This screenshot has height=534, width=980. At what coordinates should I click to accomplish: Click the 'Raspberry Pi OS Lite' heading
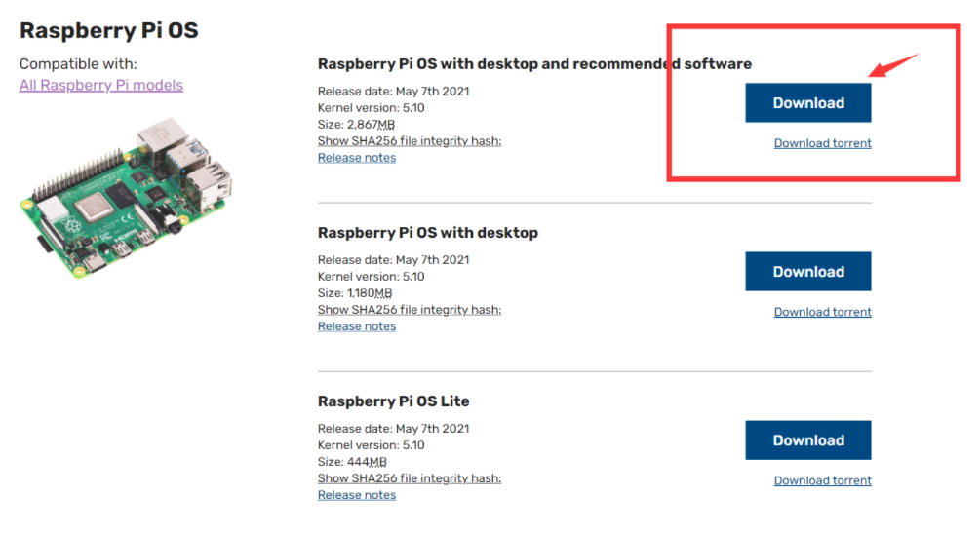[394, 401]
